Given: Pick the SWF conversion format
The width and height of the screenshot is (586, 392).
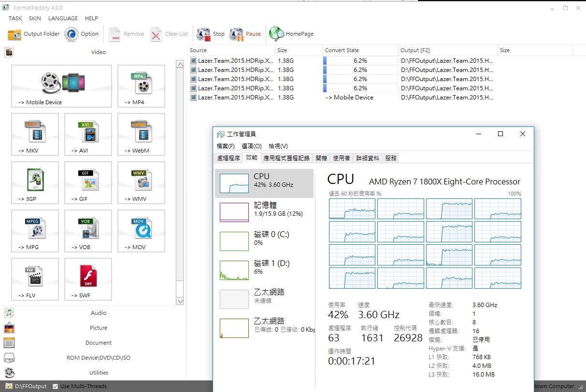Looking at the screenshot, I should pyautogui.click(x=88, y=280).
